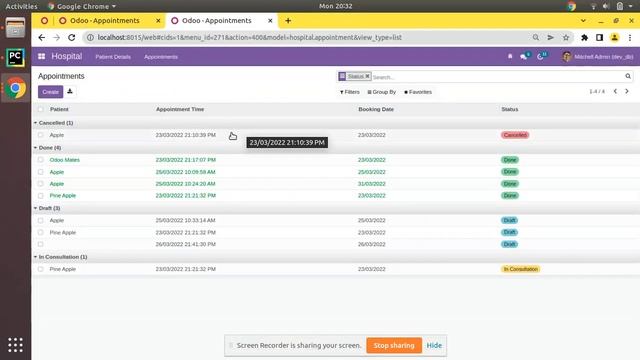This screenshot has width=640, height=360.
Task: Open the Chrome profile avatar
Action: click(614, 38)
